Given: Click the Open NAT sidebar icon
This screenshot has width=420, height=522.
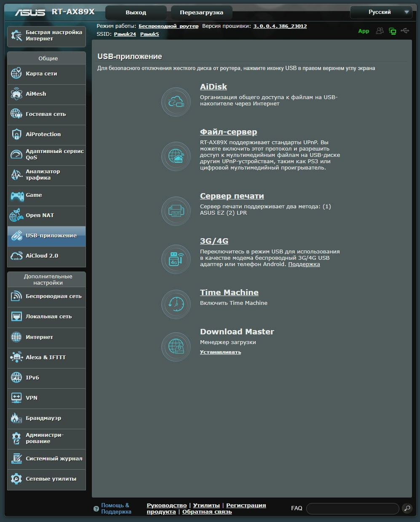Looking at the screenshot, I should [x=16, y=215].
